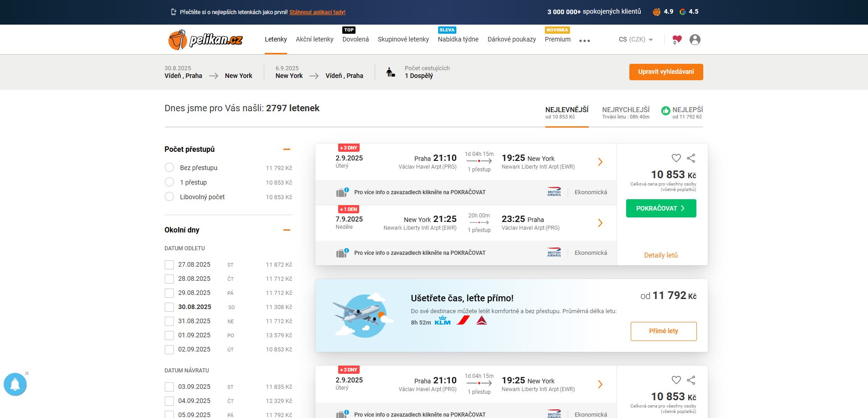868x418 pixels.
Task: Favorite the first flight offer heart
Action: pos(676,158)
